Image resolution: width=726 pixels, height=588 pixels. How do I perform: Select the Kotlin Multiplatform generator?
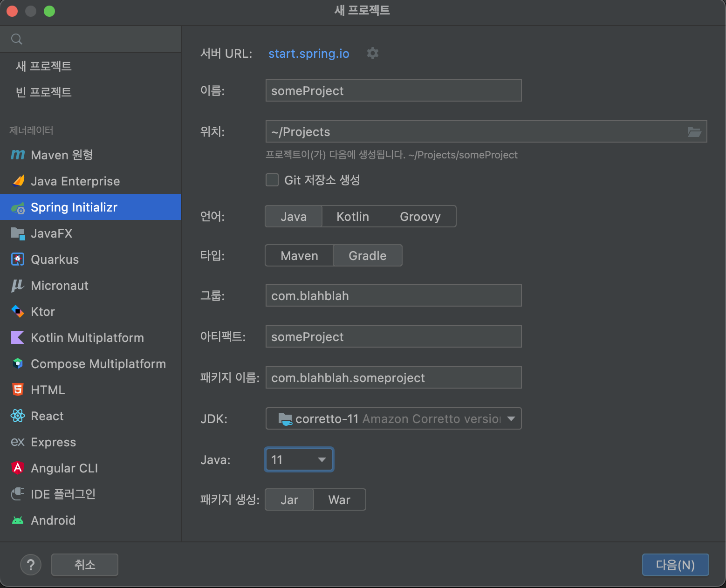click(x=90, y=338)
